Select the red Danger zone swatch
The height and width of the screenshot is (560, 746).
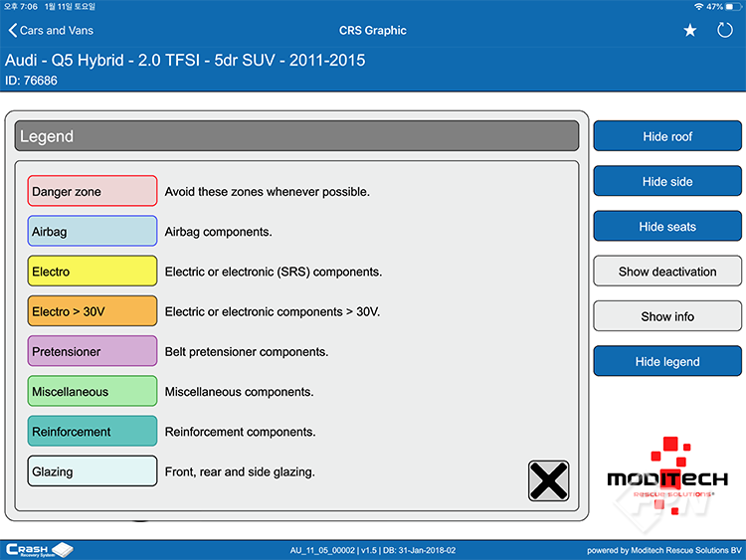pos(93,191)
